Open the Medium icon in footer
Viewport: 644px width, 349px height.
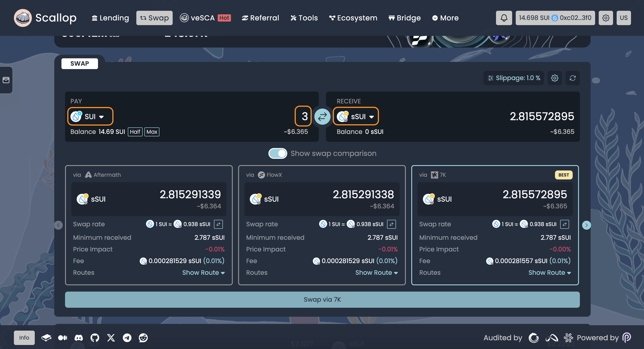click(63, 338)
